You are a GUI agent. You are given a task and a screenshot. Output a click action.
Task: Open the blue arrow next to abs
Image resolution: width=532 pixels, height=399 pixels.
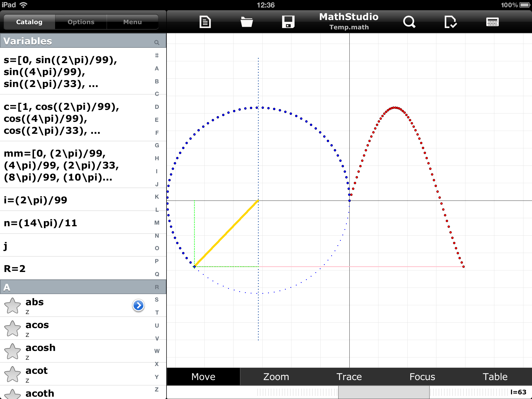coord(138,305)
